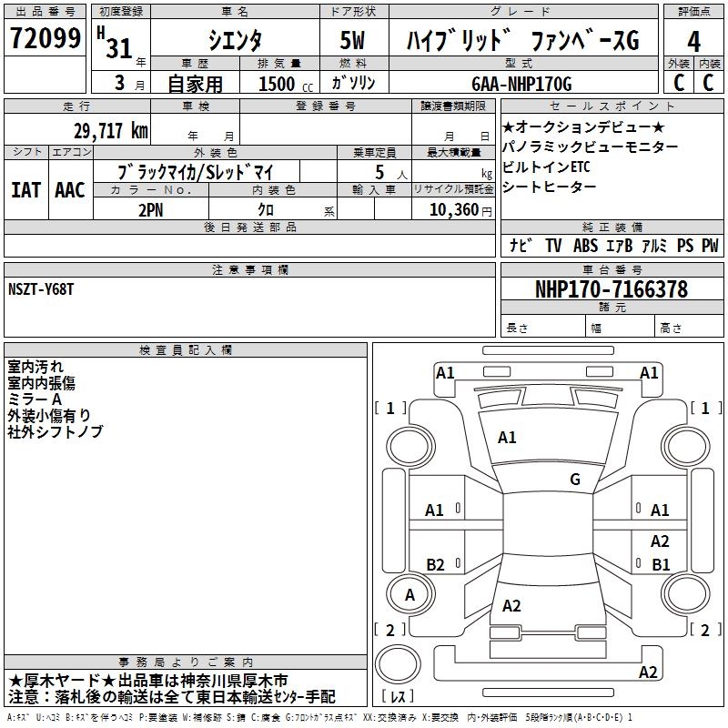Click the spare tire circle above レス
The image size is (728, 728).
pyautogui.click(x=398, y=664)
